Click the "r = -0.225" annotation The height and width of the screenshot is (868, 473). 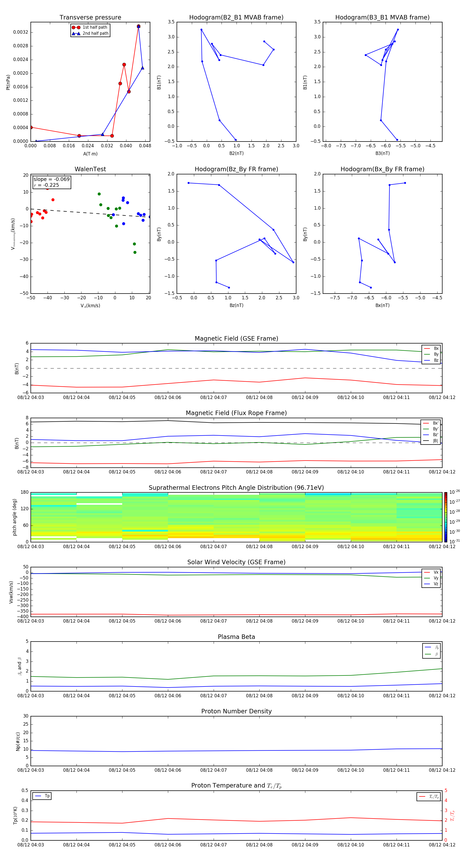(x=47, y=185)
